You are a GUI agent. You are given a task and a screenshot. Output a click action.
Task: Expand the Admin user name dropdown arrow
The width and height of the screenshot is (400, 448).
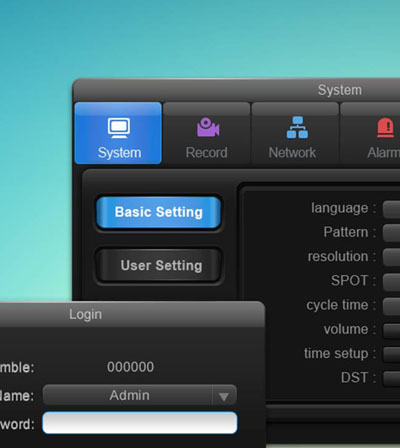224,396
